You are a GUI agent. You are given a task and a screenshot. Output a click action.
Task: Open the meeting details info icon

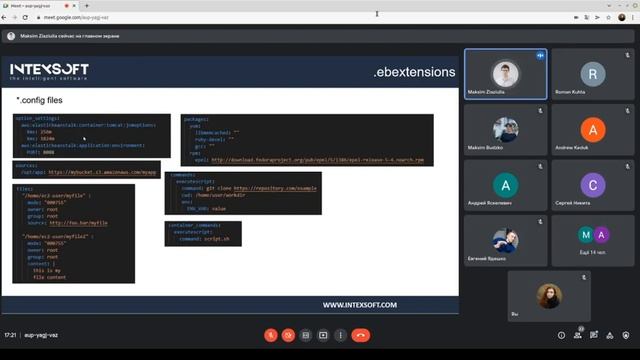tap(562, 336)
